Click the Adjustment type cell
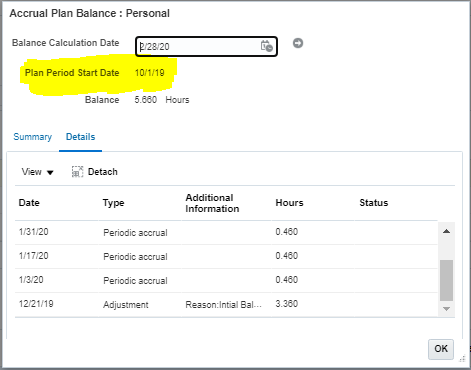This screenshot has height=370, width=471. tap(126, 305)
